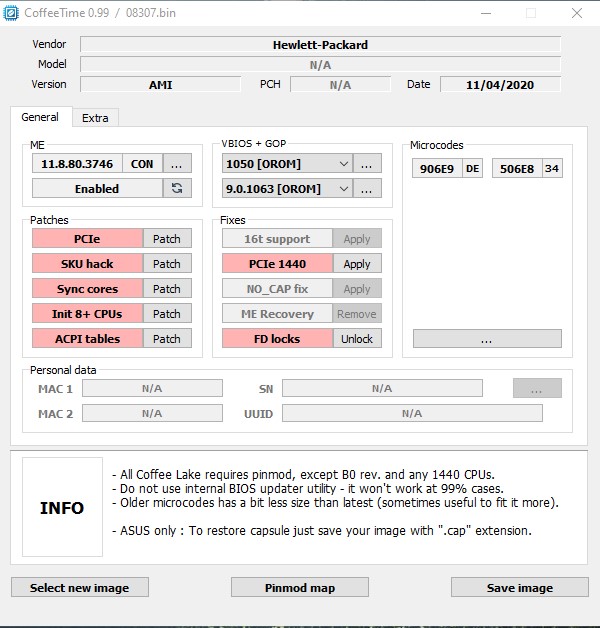Click the Personal data browse button
Image resolution: width=600 pixels, height=628 pixels.
(537, 388)
